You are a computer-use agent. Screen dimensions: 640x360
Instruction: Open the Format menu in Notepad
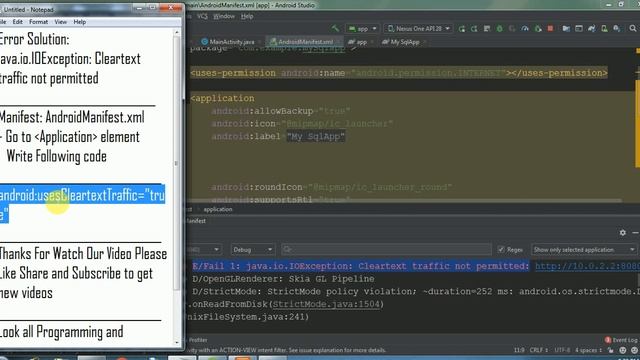38,22
